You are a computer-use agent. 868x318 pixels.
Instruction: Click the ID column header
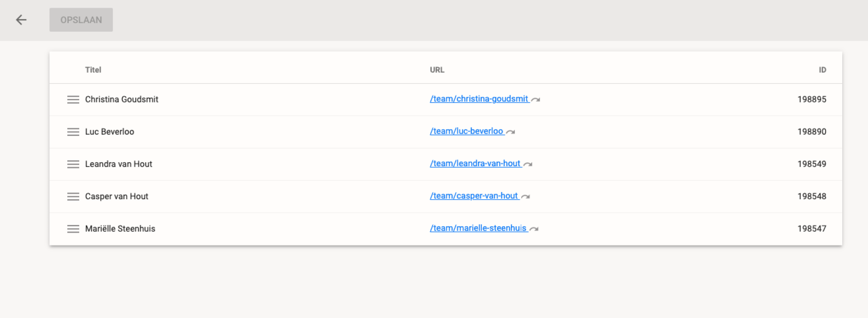point(822,70)
